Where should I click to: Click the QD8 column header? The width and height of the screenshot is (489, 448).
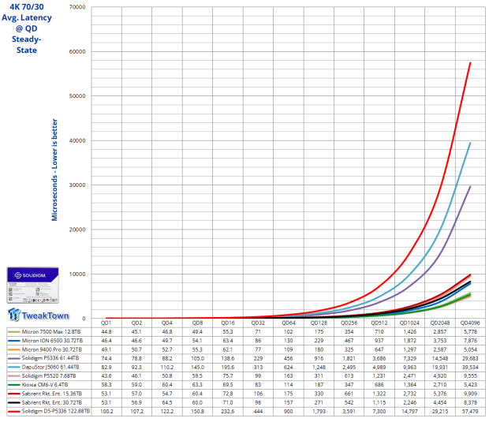pos(197,323)
